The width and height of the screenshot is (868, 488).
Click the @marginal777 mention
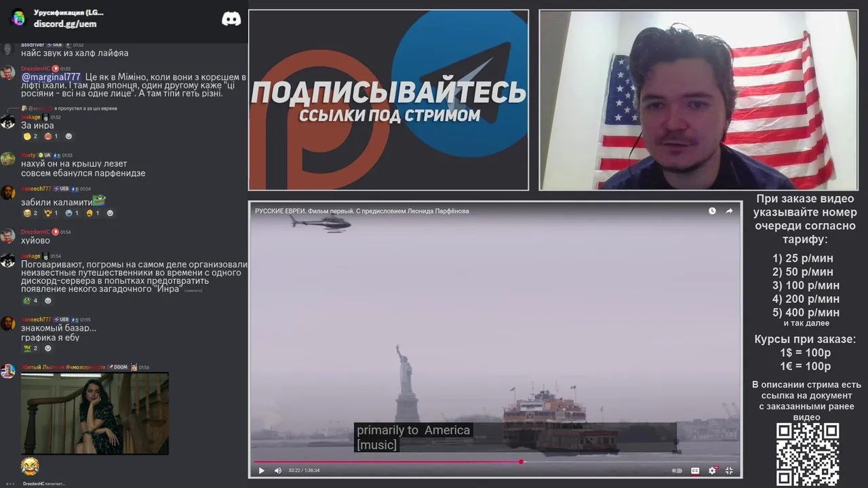(x=51, y=77)
